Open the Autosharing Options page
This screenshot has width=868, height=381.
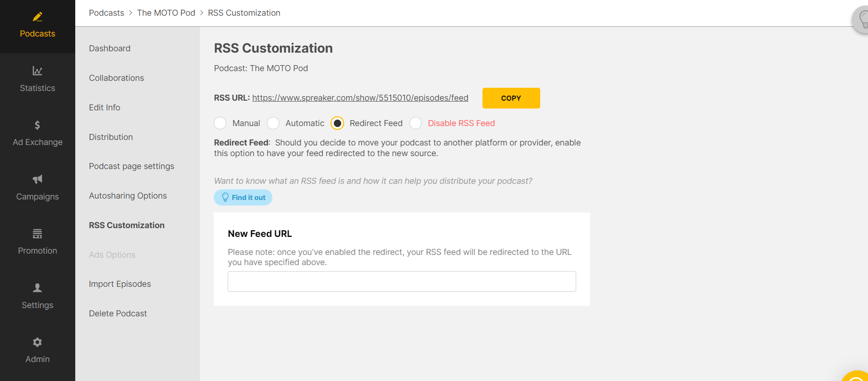tap(128, 196)
